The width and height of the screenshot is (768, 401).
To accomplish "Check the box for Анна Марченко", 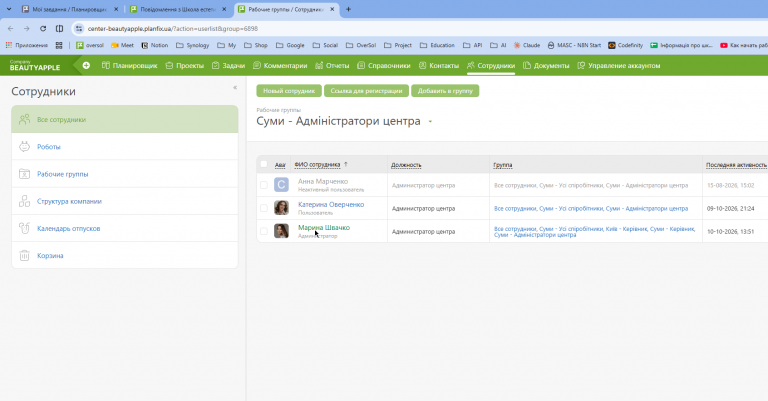I will 264,185.
